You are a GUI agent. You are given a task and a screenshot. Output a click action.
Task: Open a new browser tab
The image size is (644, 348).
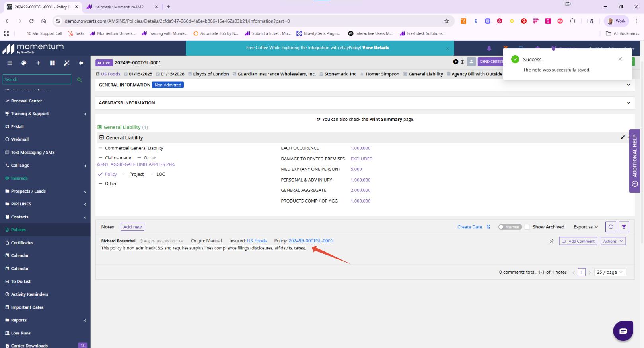click(x=168, y=7)
